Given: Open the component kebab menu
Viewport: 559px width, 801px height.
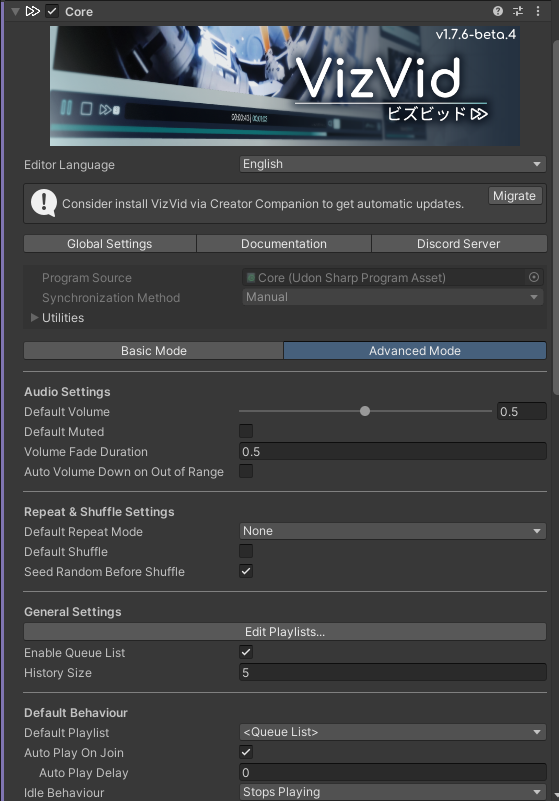Looking at the screenshot, I should 538,11.
